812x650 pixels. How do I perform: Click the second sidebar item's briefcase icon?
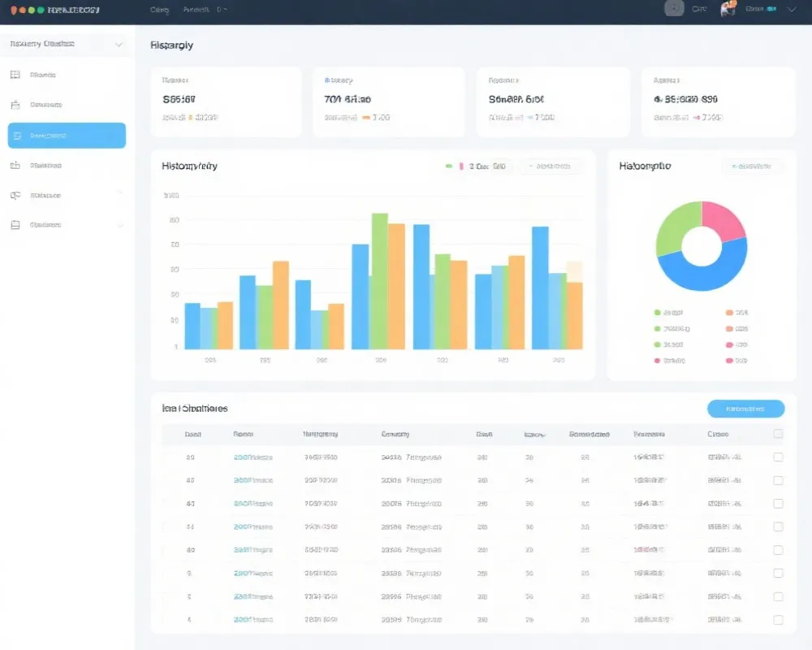pyautogui.click(x=15, y=105)
